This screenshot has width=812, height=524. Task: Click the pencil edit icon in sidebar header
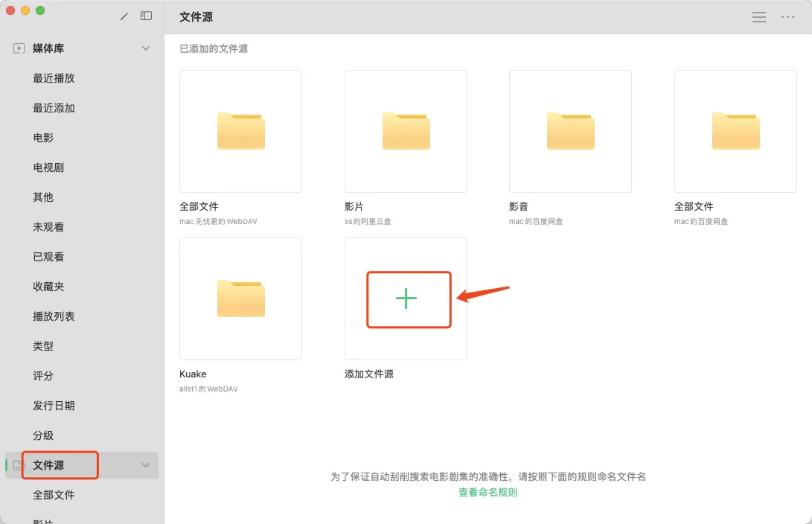(x=124, y=16)
